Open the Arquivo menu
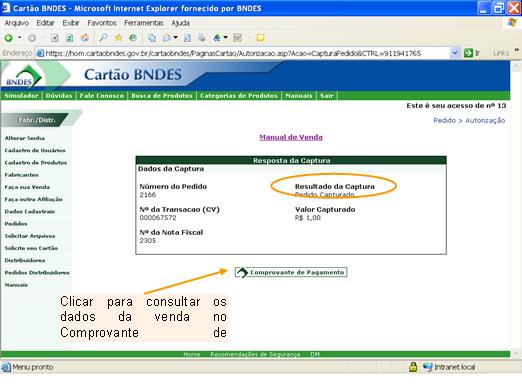Screen dimensions: 522x391 point(17,23)
